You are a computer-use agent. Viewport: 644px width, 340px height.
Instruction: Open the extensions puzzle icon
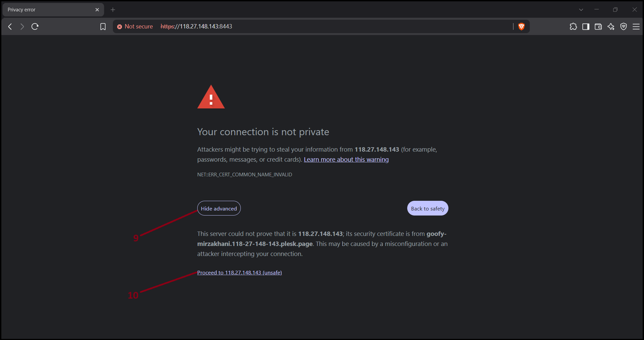[573, 26]
